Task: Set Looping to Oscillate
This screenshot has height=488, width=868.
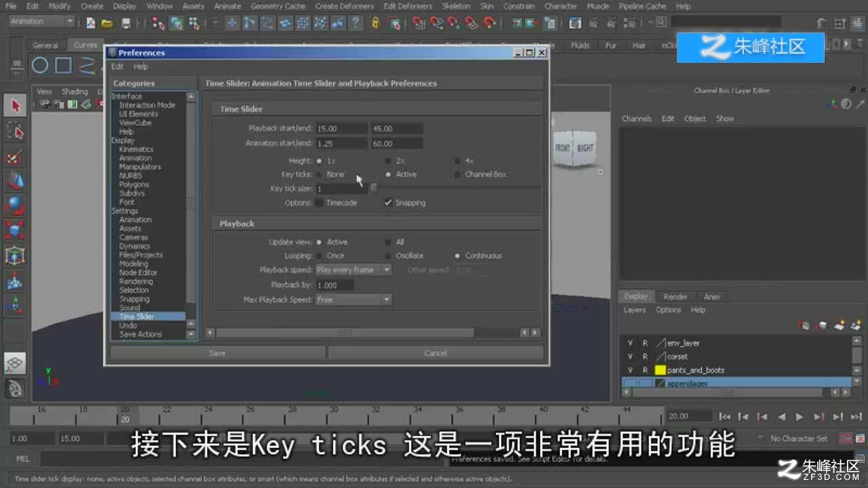Action: pyautogui.click(x=388, y=256)
